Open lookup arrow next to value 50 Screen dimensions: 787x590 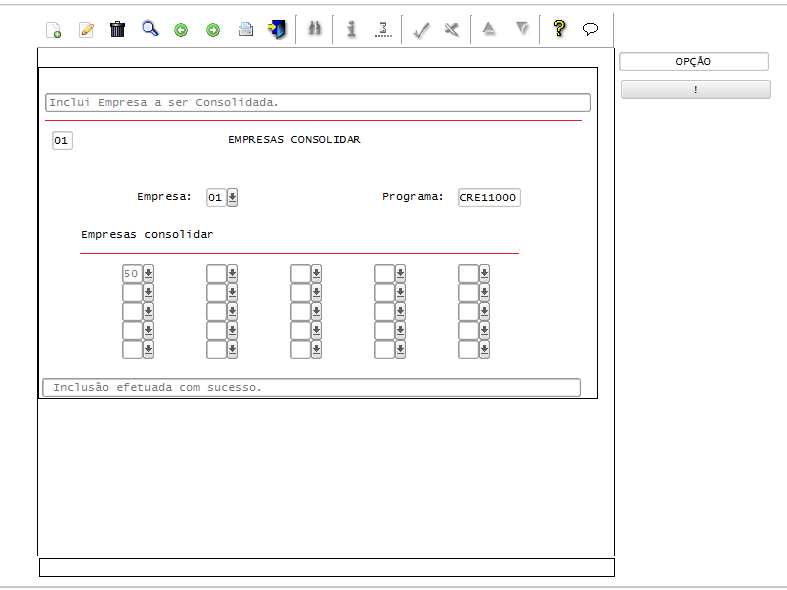(148, 273)
